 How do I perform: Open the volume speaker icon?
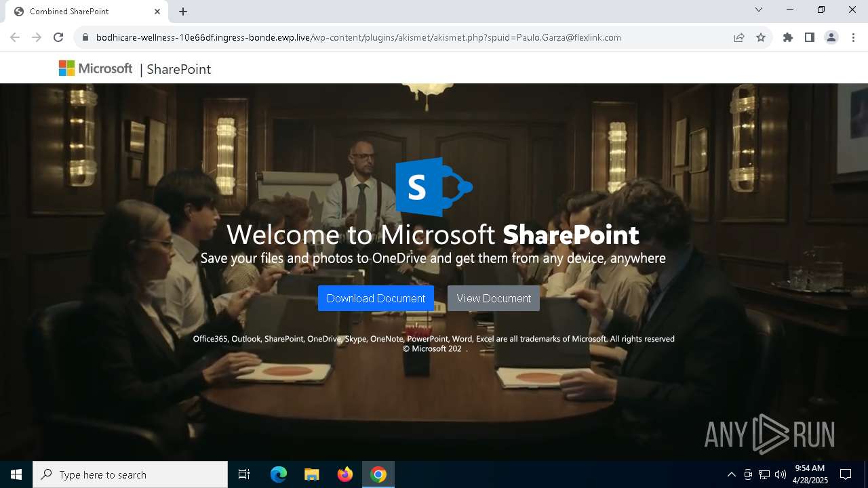click(781, 474)
